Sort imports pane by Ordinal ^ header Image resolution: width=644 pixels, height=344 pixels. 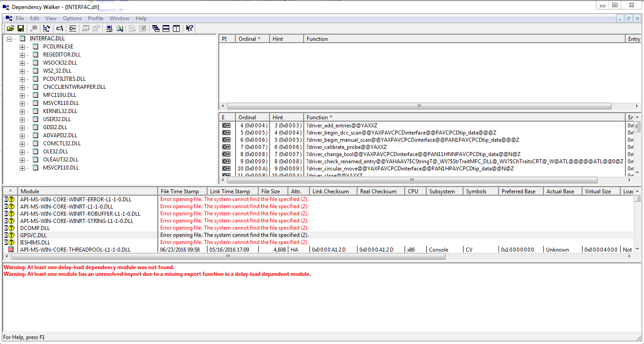pos(252,39)
